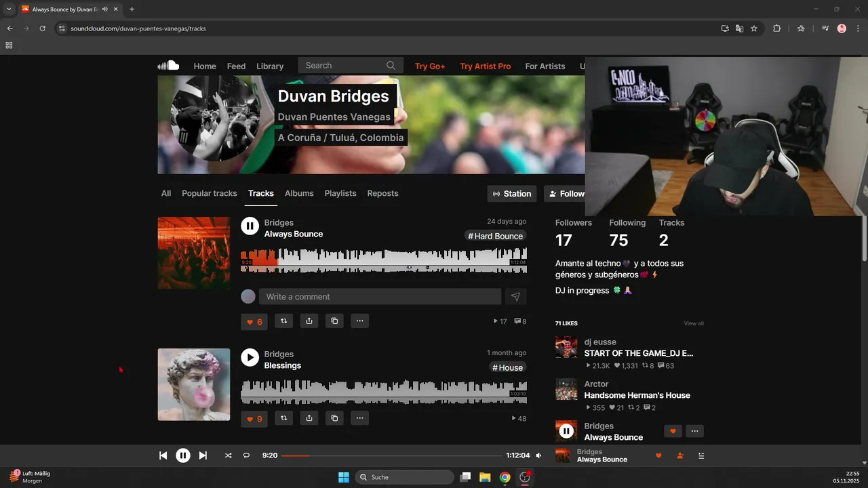Toggle shuffle in the player bar
868x488 pixels.
[x=228, y=455]
